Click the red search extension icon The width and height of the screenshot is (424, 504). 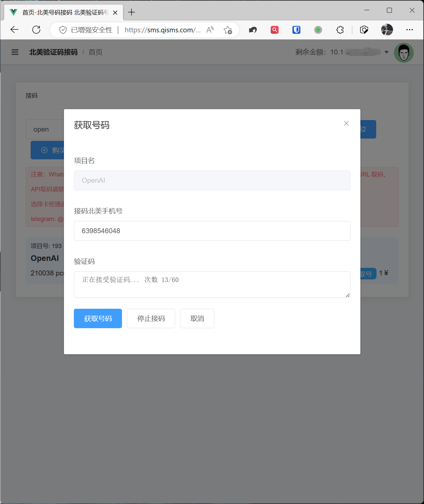pos(274,30)
